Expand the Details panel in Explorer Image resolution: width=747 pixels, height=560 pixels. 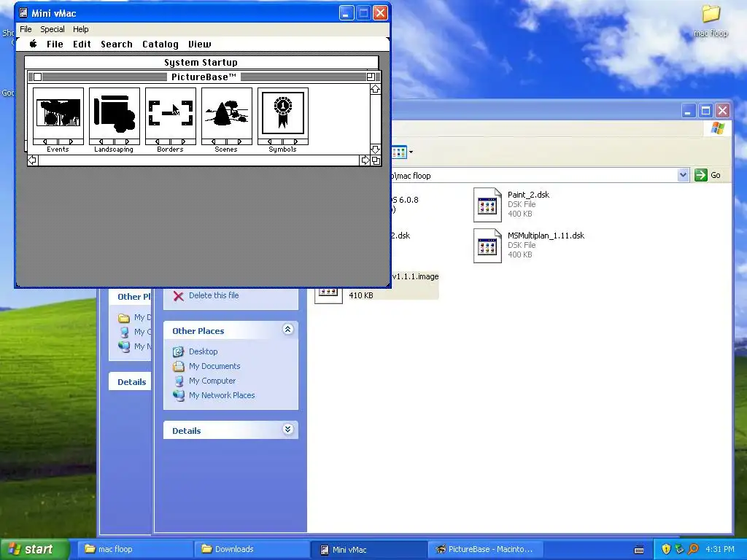click(x=287, y=429)
